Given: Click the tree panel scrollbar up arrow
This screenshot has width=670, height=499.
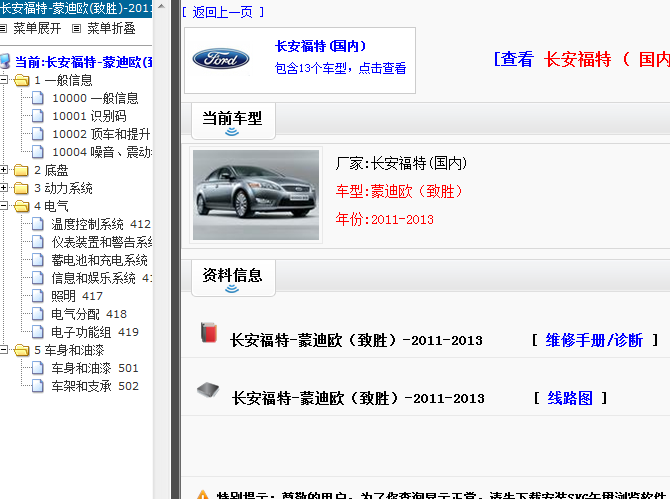Looking at the screenshot, I should pyautogui.click(x=161, y=6).
